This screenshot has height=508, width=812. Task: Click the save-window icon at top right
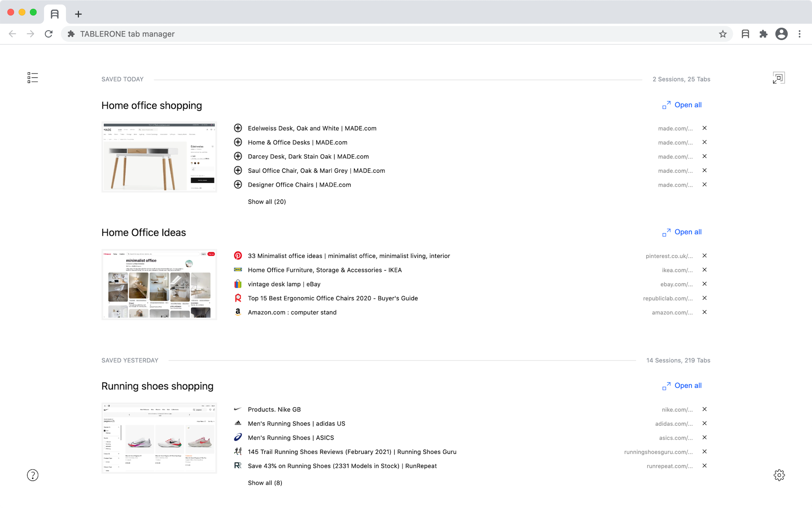(779, 78)
